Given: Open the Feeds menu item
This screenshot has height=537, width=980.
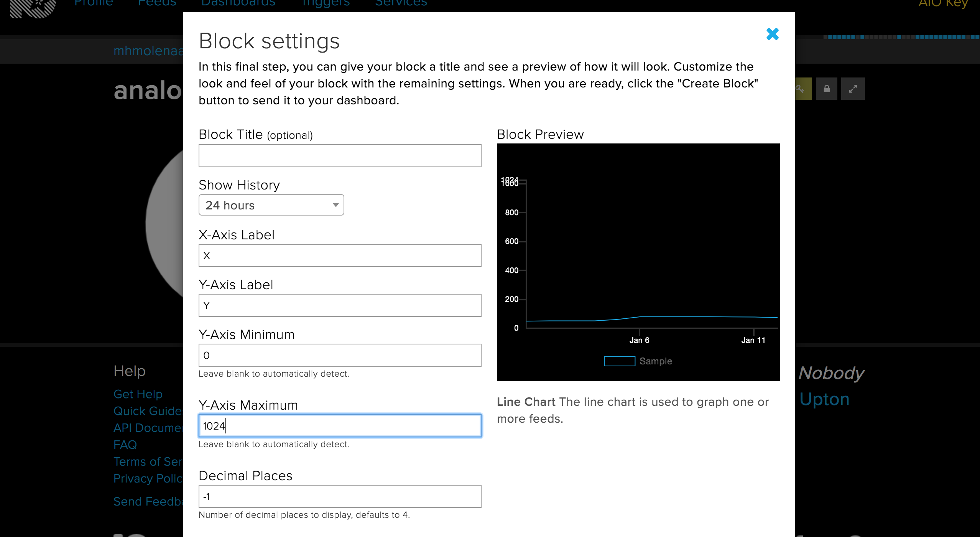Looking at the screenshot, I should tap(157, 3).
